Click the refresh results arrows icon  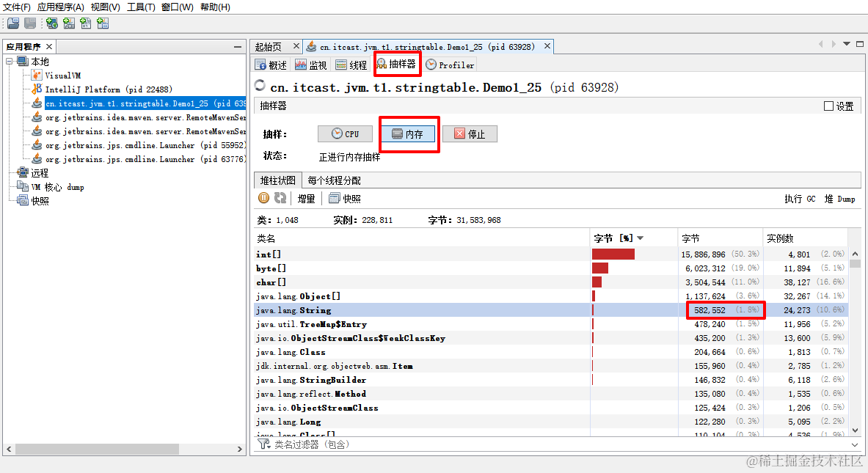coord(280,198)
